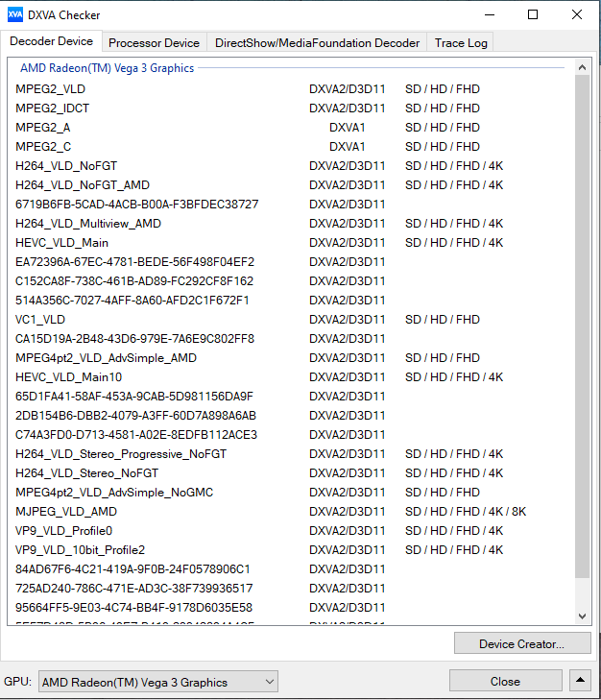Screen dimensions: 601x700
Task: Select the MJPEG_VLD_AMD entry
Action: 66,511
